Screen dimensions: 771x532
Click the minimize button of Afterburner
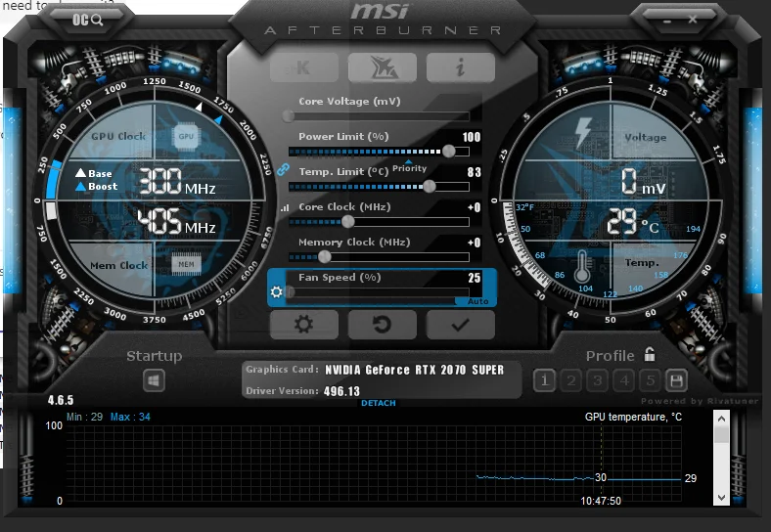[666, 22]
